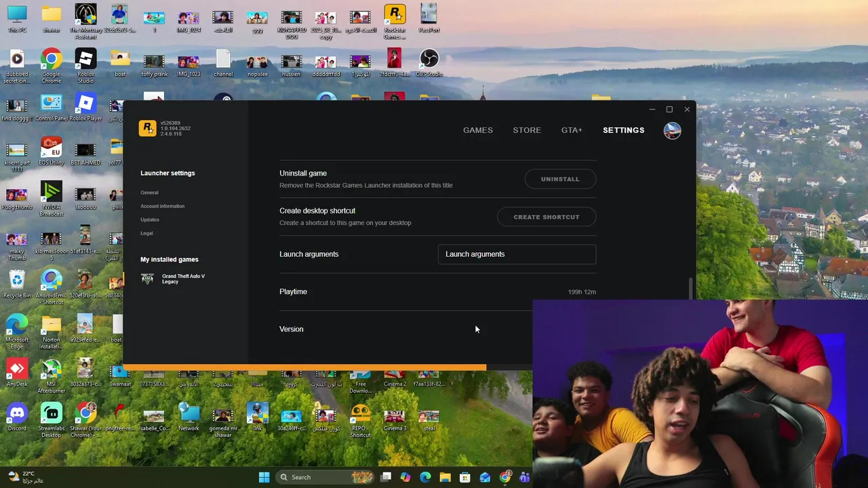Select the Discord desktop shortcut
The image size is (868, 488).
pos(17,418)
